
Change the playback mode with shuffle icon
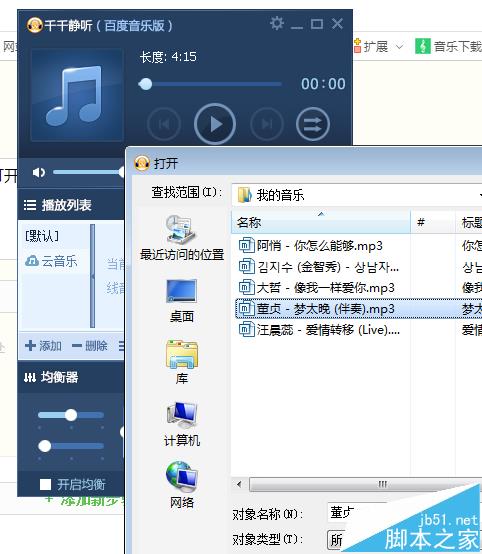[x=313, y=124]
